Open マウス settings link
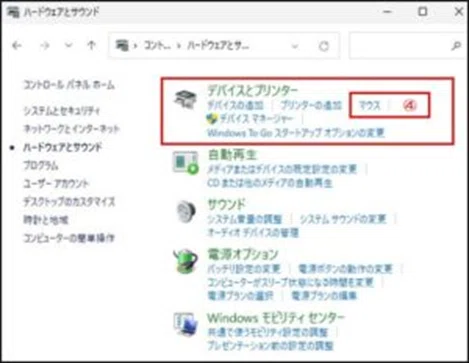The image size is (469, 363). [370, 106]
